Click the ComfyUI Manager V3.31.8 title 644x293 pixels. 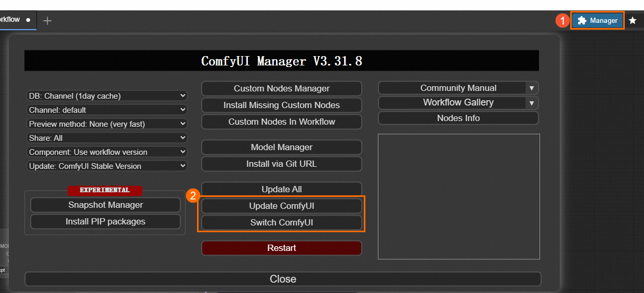pyautogui.click(x=282, y=61)
